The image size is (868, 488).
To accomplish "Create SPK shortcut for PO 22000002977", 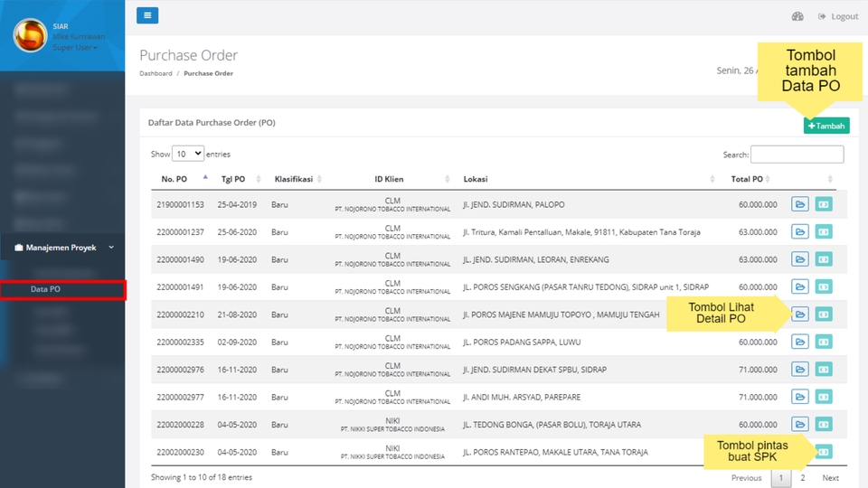I will pyautogui.click(x=824, y=397).
